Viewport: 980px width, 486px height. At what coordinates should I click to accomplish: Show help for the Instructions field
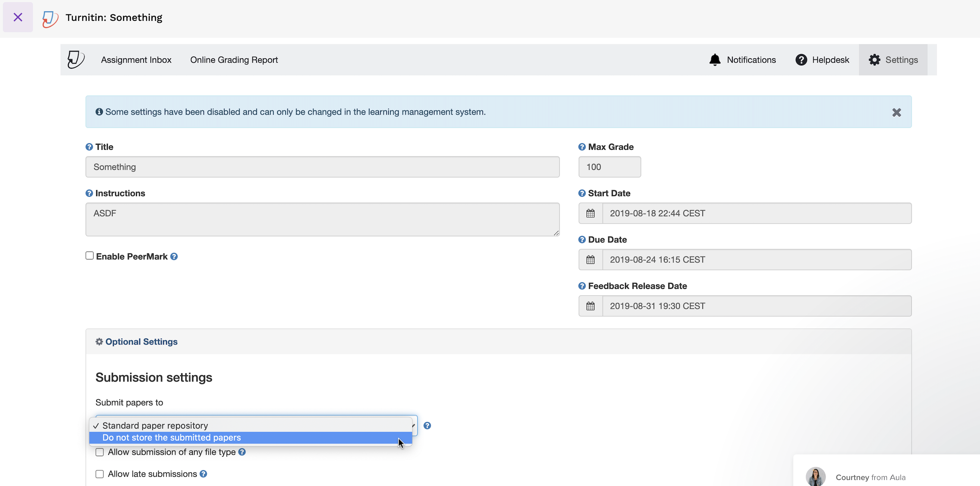(x=89, y=193)
